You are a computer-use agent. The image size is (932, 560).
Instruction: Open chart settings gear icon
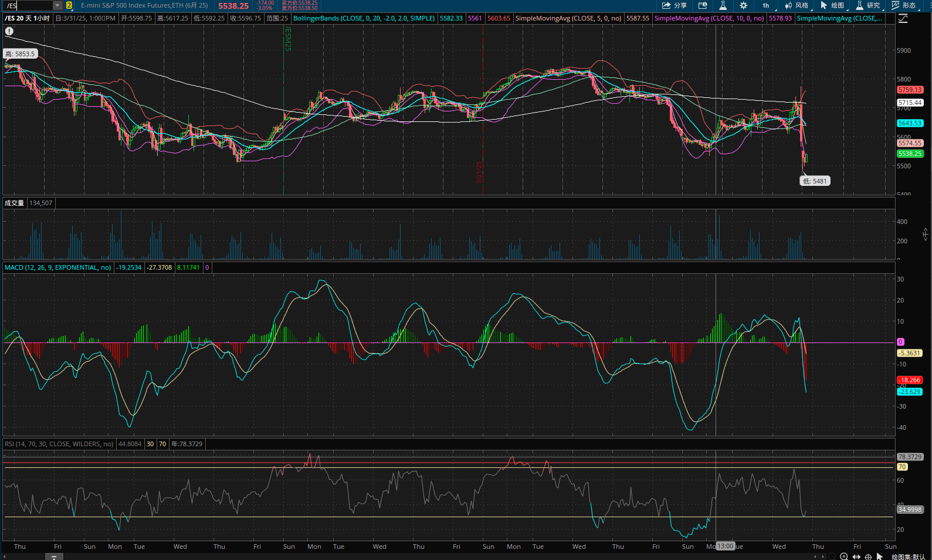point(743,5)
